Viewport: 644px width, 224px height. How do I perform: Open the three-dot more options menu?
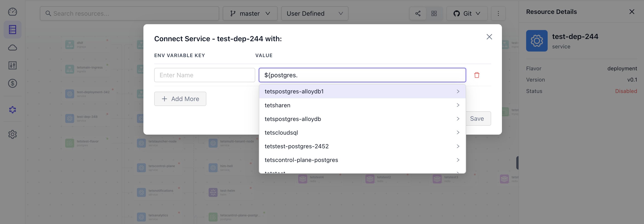(498, 13)
